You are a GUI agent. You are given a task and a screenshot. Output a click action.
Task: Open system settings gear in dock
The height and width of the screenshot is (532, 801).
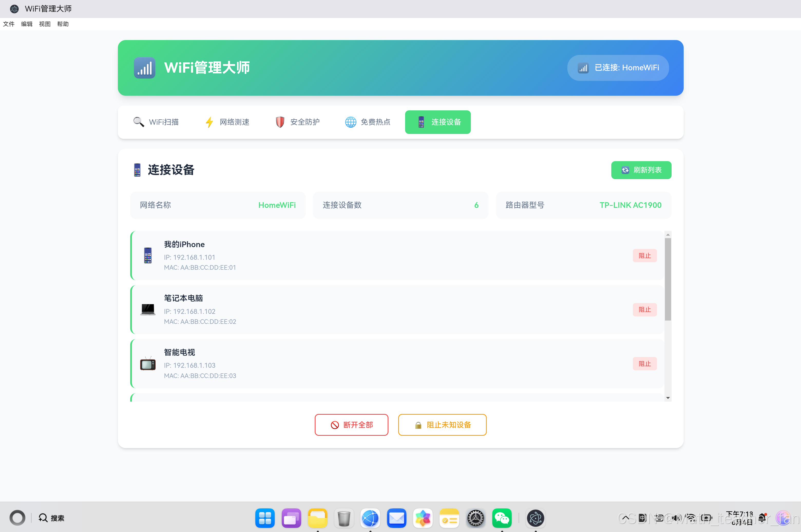[x=476, y=518]
